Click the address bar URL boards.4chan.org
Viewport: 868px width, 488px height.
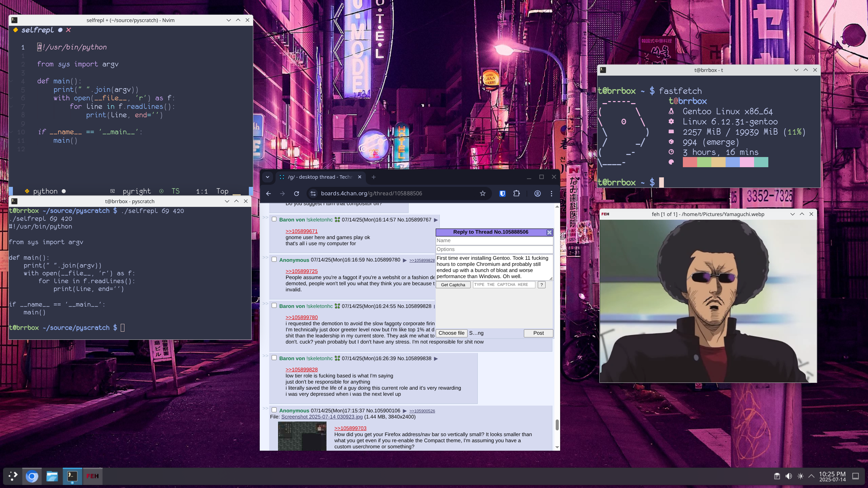click(371, 193)
